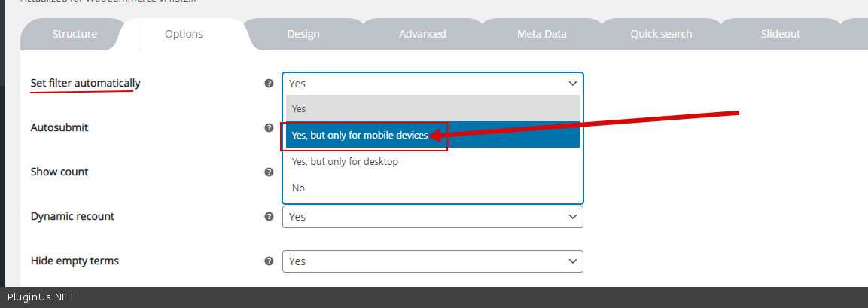The image size is (868, 308).
Task: Open the Meta Data tab
Action: tap(542, 34)
